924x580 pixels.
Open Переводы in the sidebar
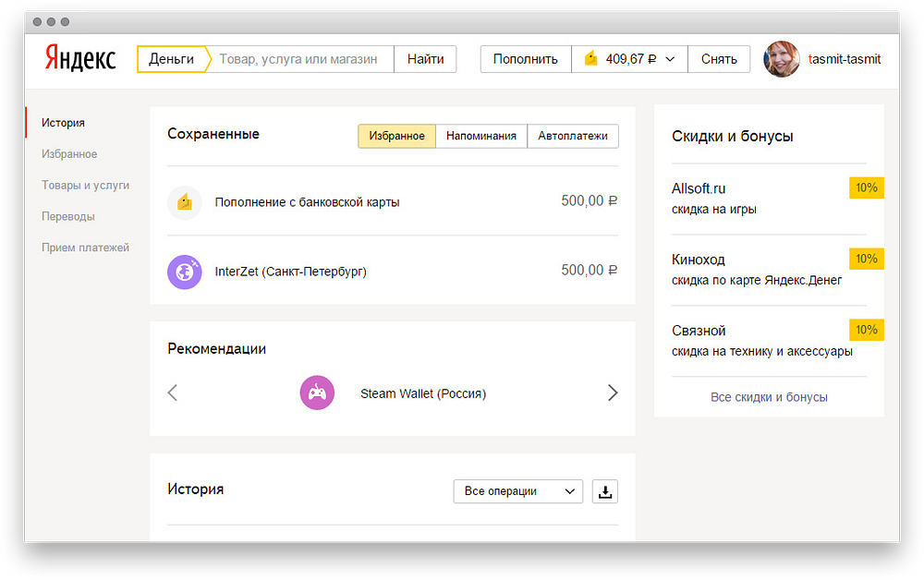point(67,216)
